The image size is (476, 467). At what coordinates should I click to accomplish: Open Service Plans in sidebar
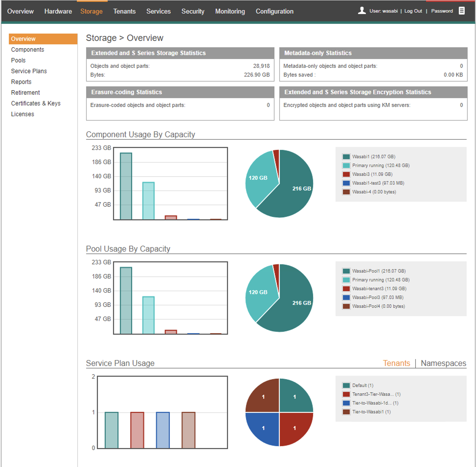29,71
